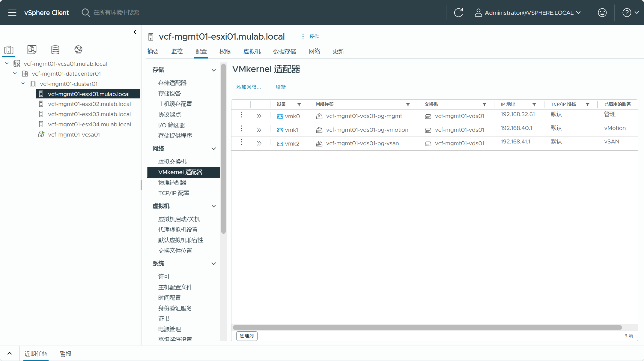
Task: Switch to the Networking inventory view
Action: 78,50
